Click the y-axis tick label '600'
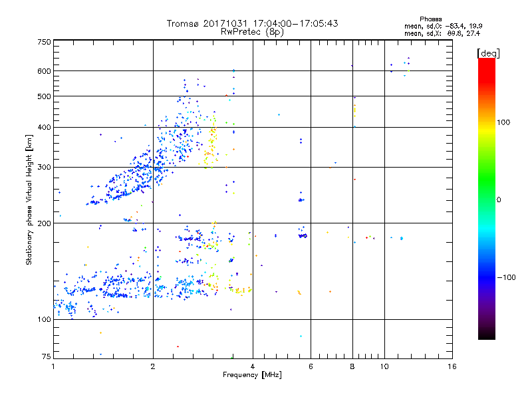 [x=44, y=71]
